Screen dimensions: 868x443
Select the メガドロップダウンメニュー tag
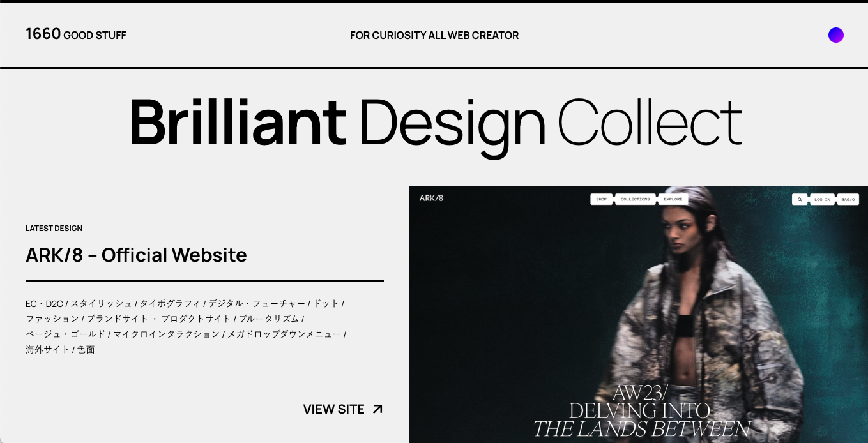284,334
